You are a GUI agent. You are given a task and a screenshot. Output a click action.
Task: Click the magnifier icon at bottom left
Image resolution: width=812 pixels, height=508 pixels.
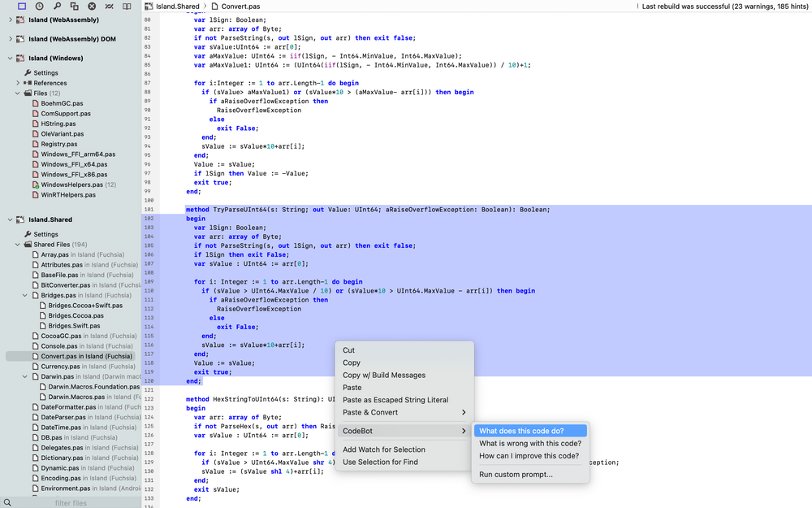point(6,501)
